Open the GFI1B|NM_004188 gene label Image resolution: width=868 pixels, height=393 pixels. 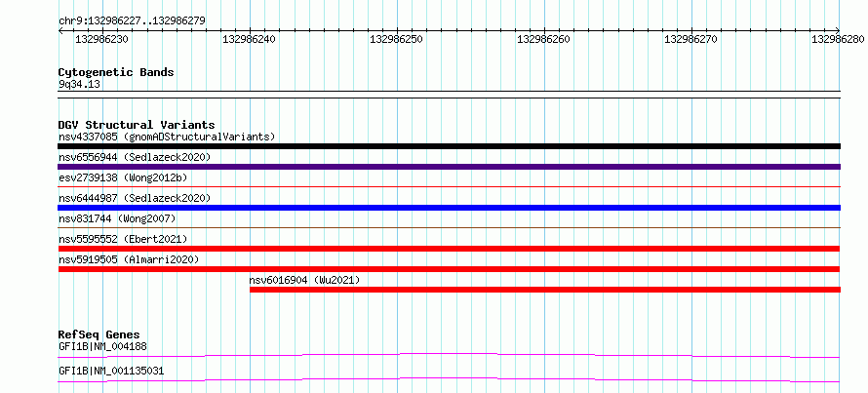(x=102, y=347)
